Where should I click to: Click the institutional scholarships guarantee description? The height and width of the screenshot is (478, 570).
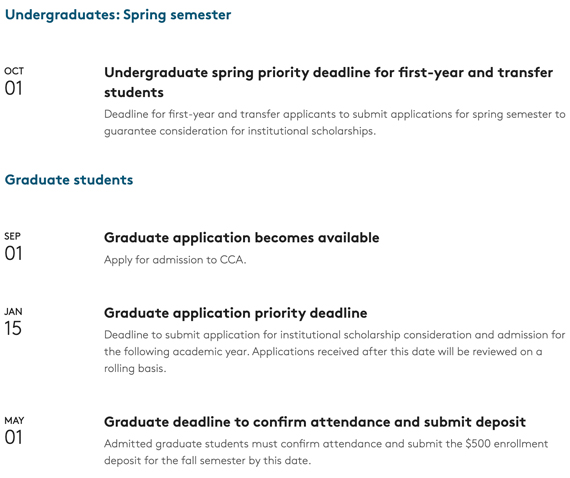click(334, 122)
